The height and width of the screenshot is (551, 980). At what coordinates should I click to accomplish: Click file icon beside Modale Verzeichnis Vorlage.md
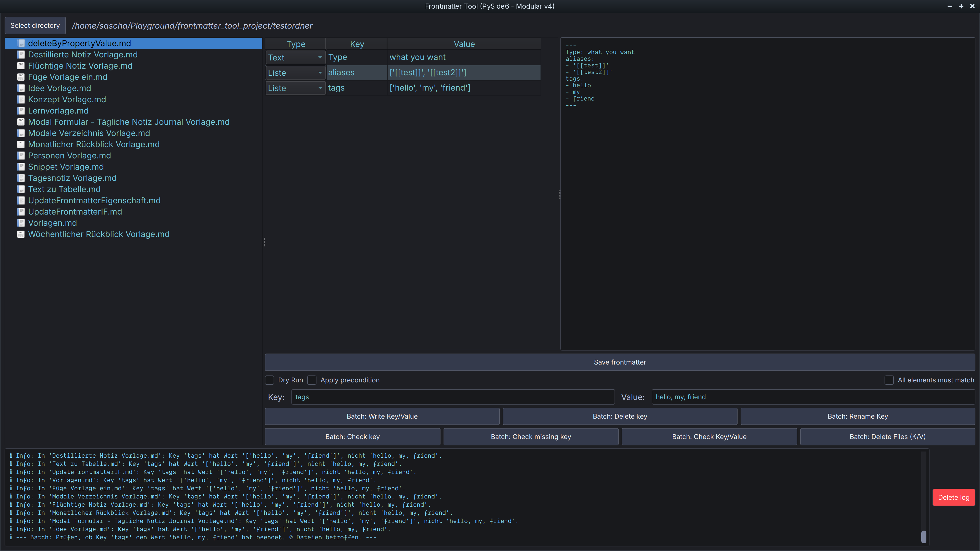[21, 133]
